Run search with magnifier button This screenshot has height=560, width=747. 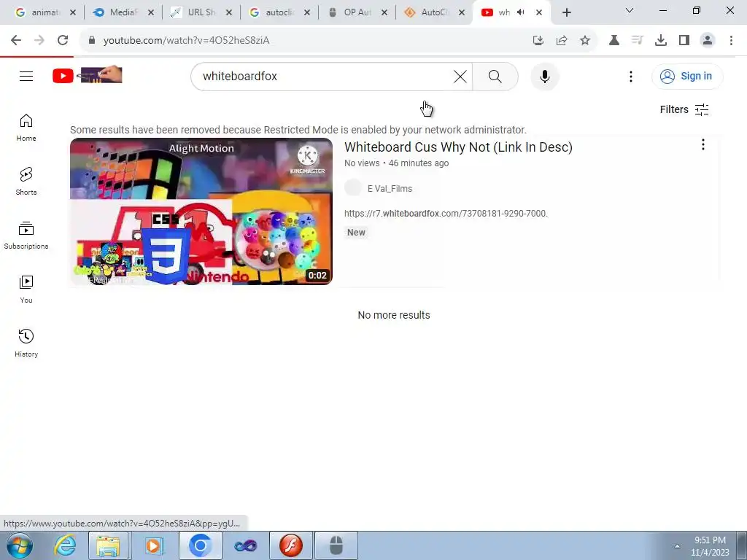pos(495,76)
